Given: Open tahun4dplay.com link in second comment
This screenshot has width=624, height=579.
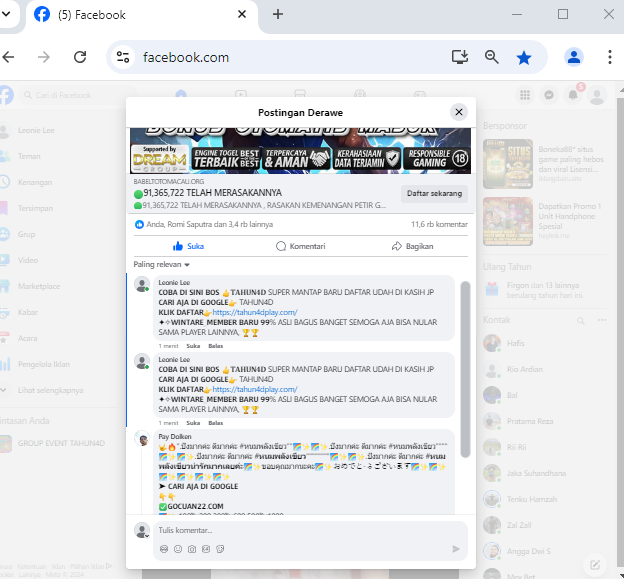Looking at the screenshot, I should (x=255, y=390).
